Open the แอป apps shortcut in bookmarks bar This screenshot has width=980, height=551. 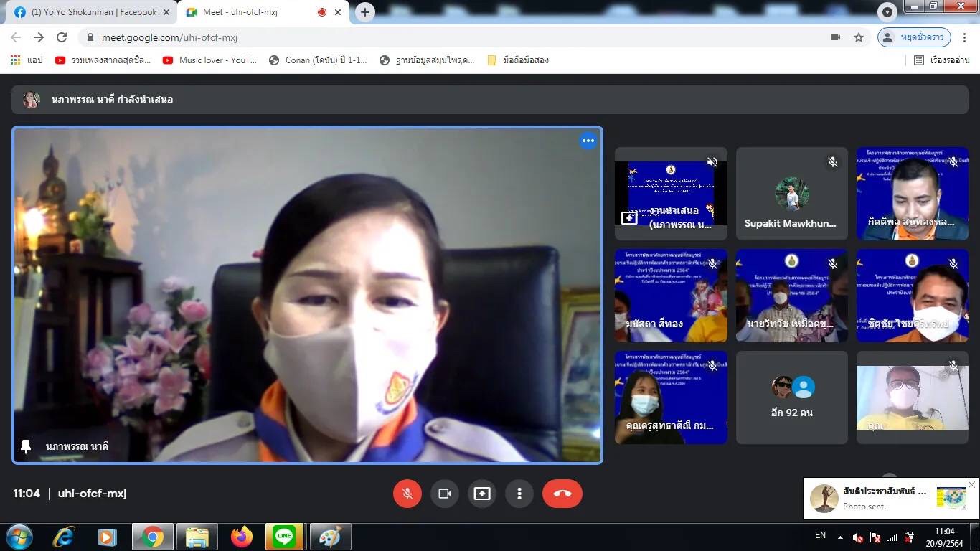pos(27,60)
